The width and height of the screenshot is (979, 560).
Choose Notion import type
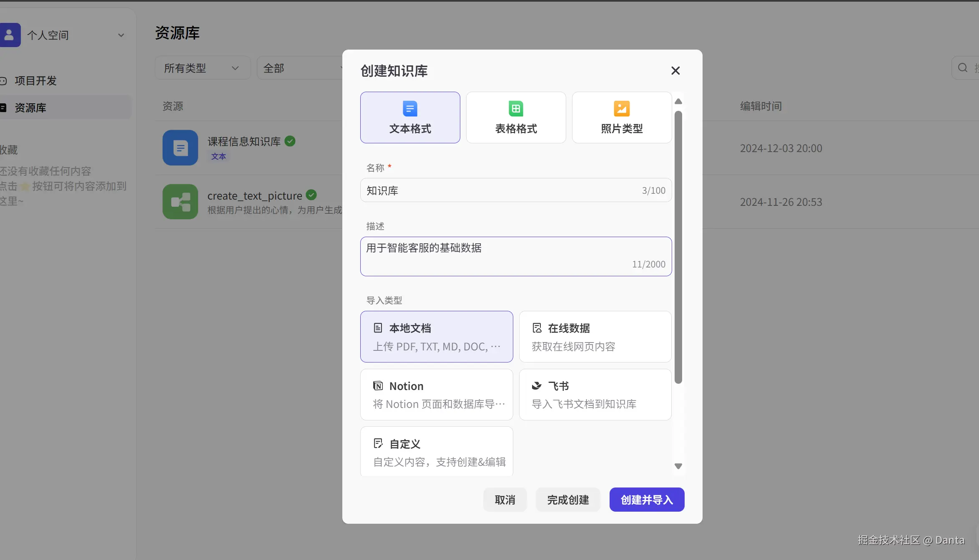coord(437,394)
